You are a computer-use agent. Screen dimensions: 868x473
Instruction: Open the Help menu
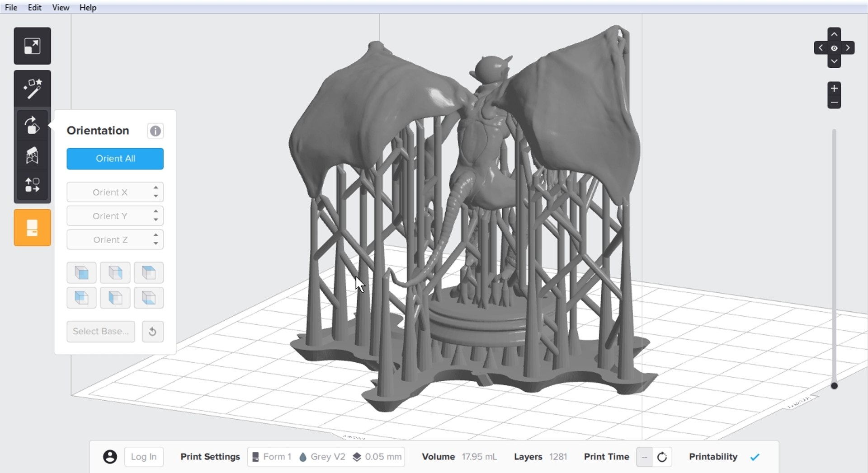pos(88,8)
